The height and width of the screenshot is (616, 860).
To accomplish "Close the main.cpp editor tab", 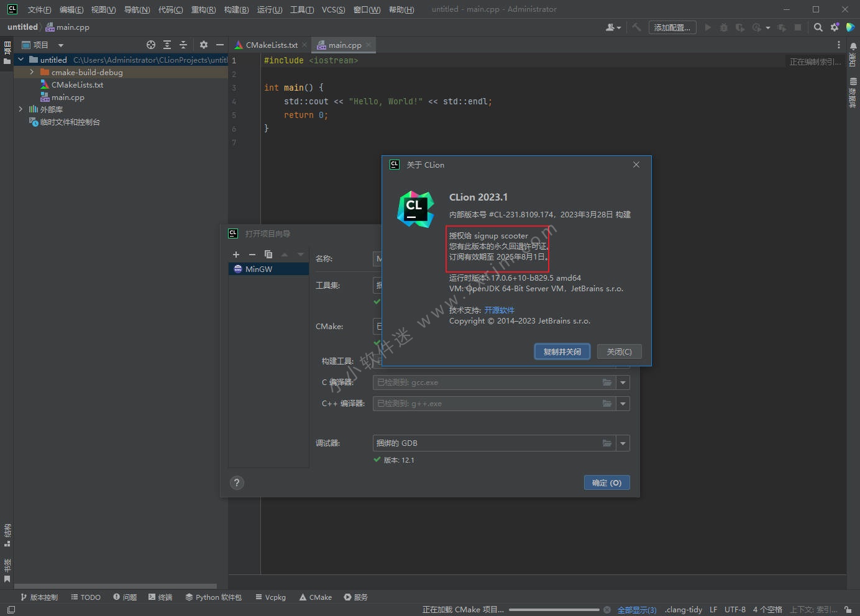I will click(368, 45).
